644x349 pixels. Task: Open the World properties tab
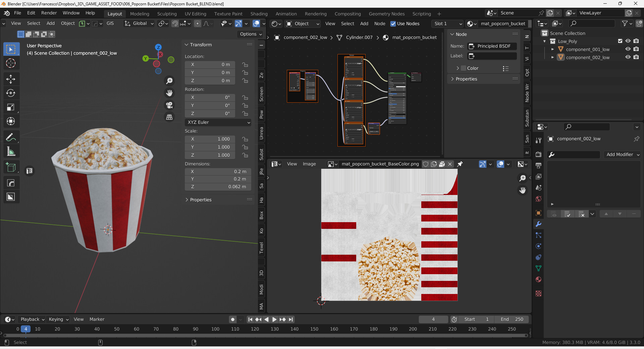tap(538, 199)
